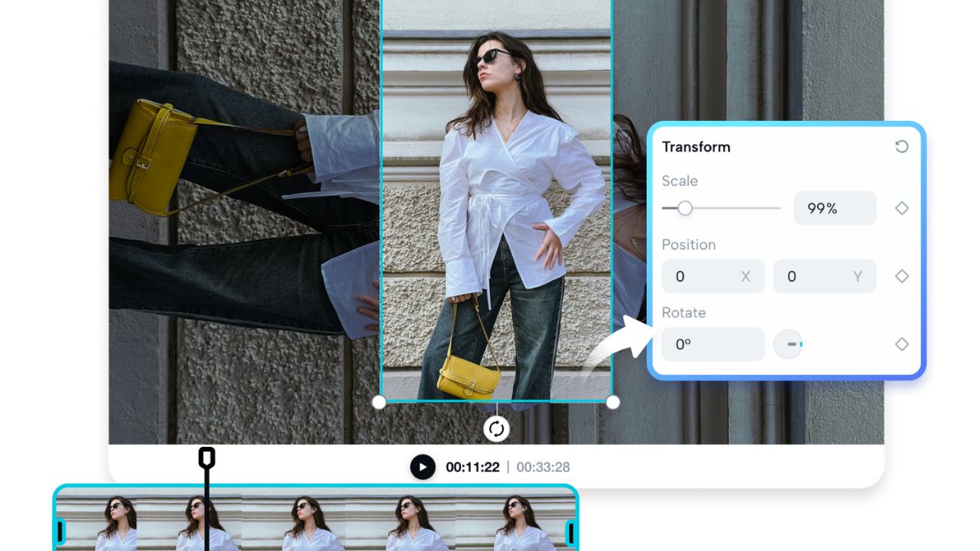Screen dimensions: 980x551
Task: Click the Transform panel reset icon
Action: coord(901,146)
